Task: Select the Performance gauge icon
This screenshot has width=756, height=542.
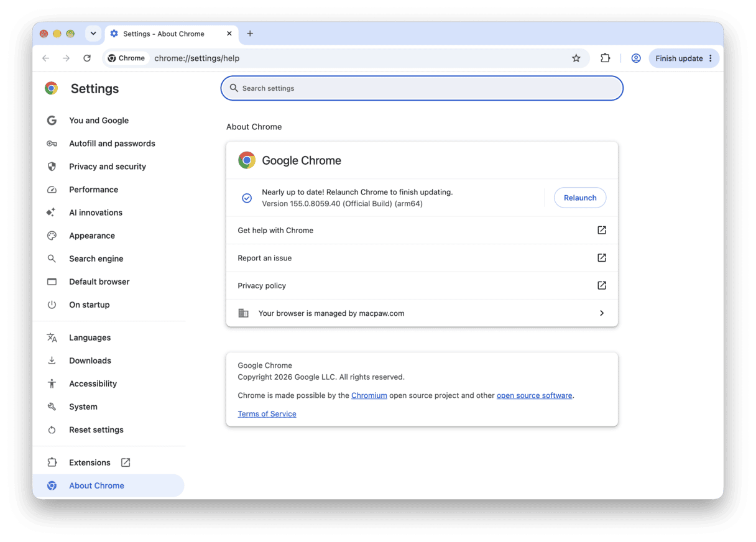Action: tap(52, 190)
